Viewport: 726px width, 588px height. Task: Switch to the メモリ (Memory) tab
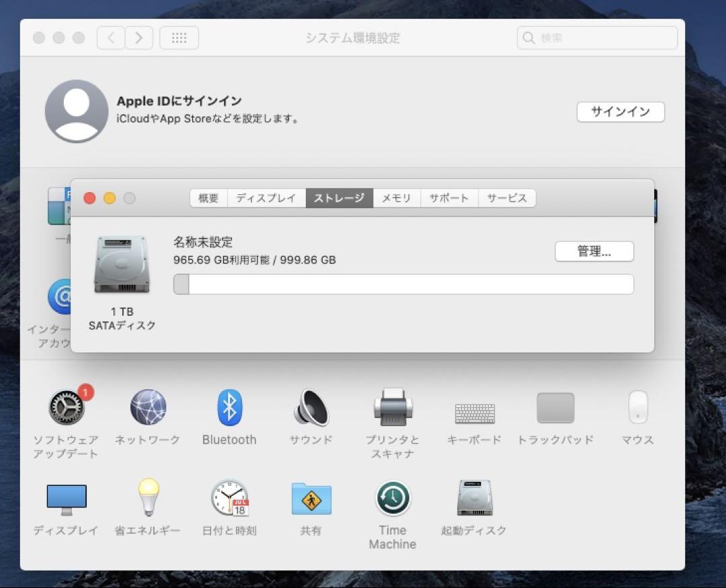pos(397,198)
